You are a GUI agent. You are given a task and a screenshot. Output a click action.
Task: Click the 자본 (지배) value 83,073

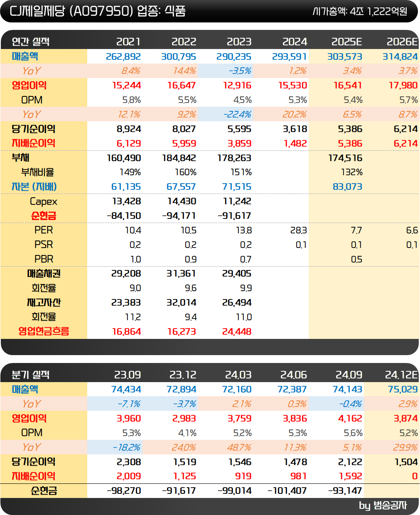pos(348,187)
